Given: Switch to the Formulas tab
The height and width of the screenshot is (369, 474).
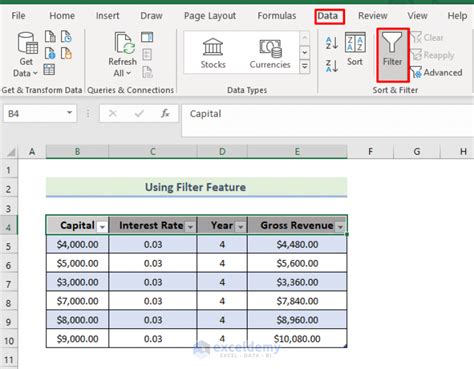Looking at the screenshot, I should pos(277,16).
